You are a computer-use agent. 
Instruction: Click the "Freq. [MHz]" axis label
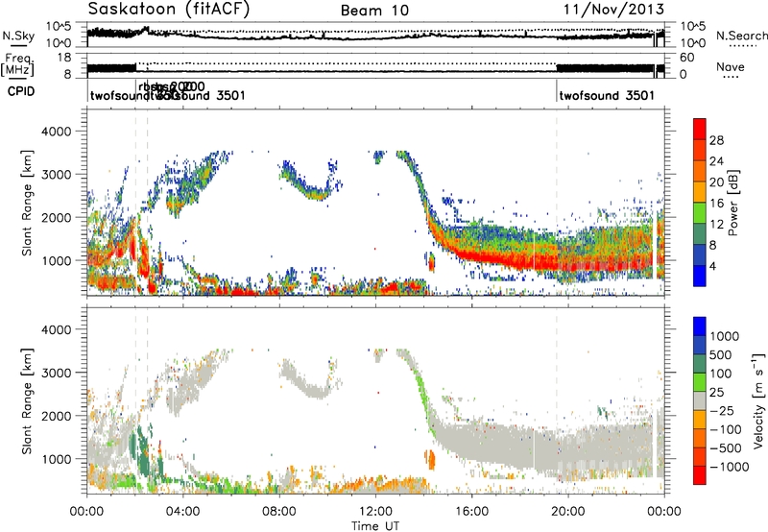tap(17, 65)
